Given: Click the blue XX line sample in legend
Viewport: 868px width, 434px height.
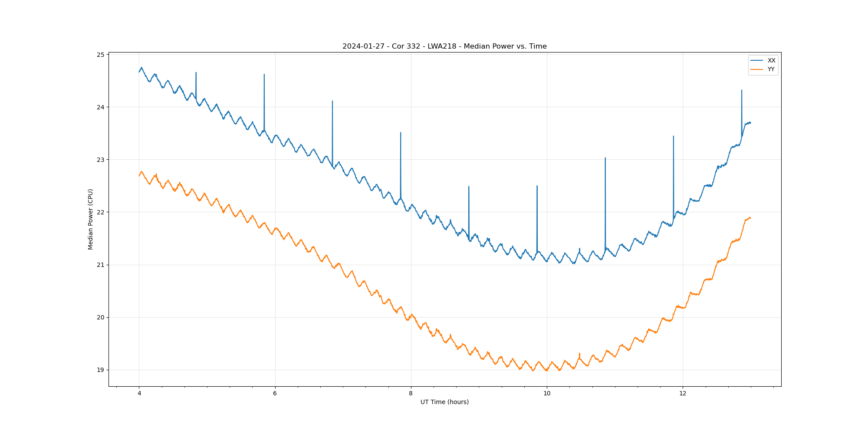Looking at the screenshot, I should pyautogui.click(x=756, y=61).
